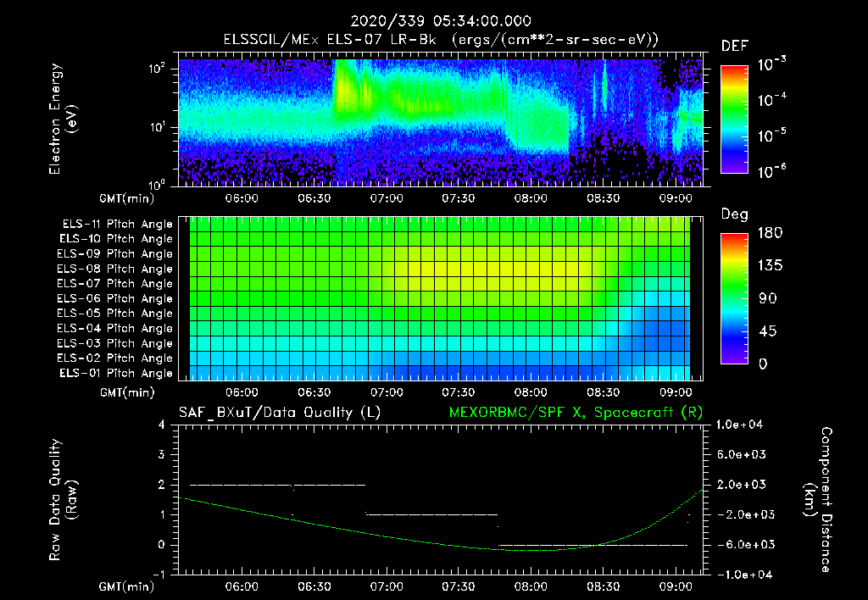Click the 07:00 tick on the spectrogram time axis

point(387,198)
